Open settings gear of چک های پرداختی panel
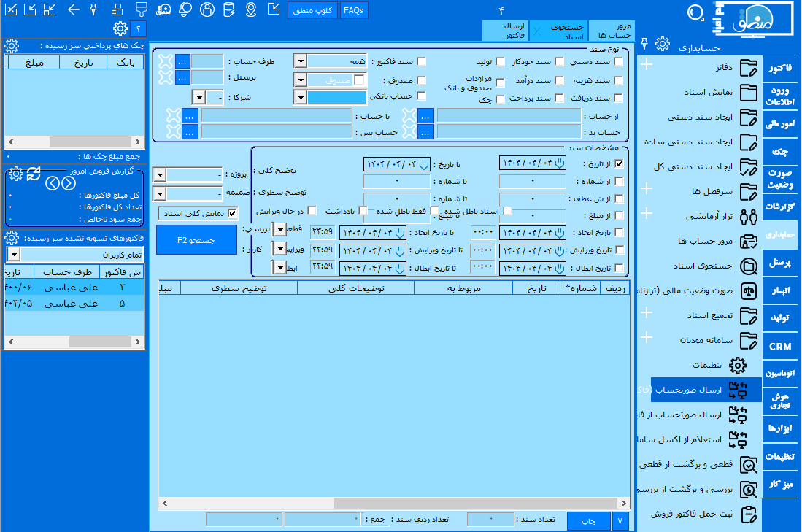Image resolution: width=802 pixels, height=532 pixels. [x=12, y=46]
